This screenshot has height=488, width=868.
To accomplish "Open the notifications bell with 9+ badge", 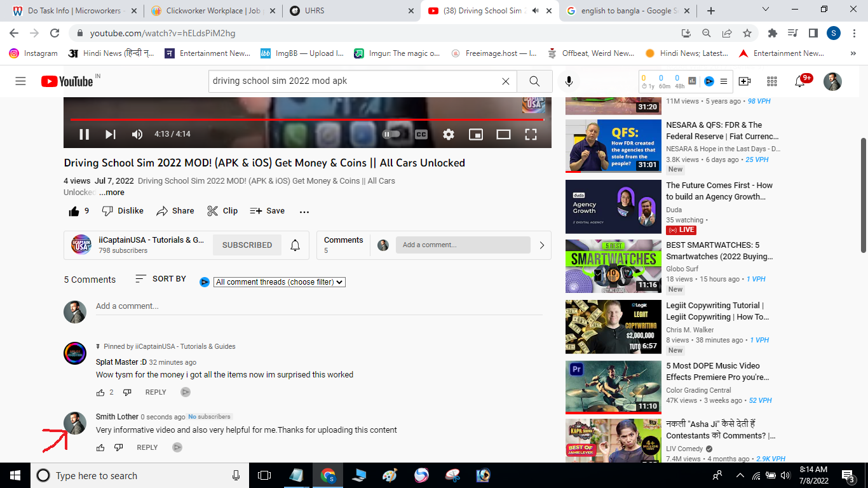I will (x=801, y=81).
